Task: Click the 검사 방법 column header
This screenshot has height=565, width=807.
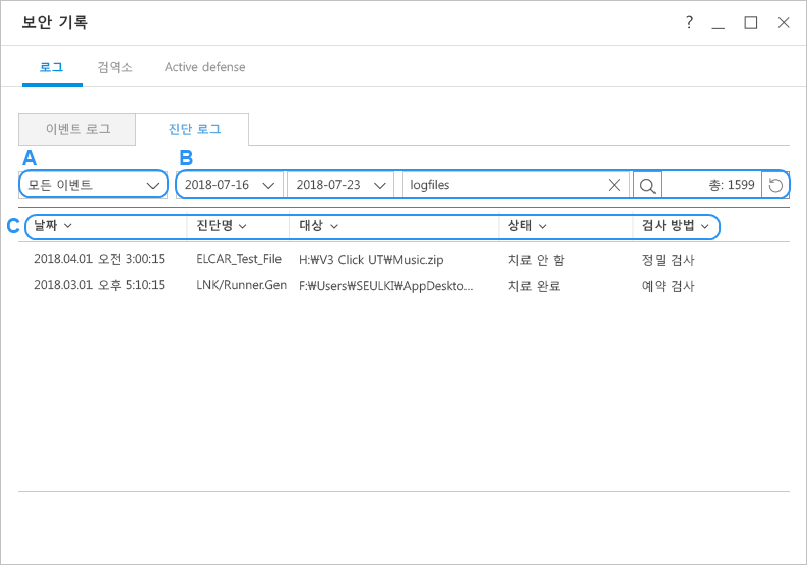Action: [675, 226]
